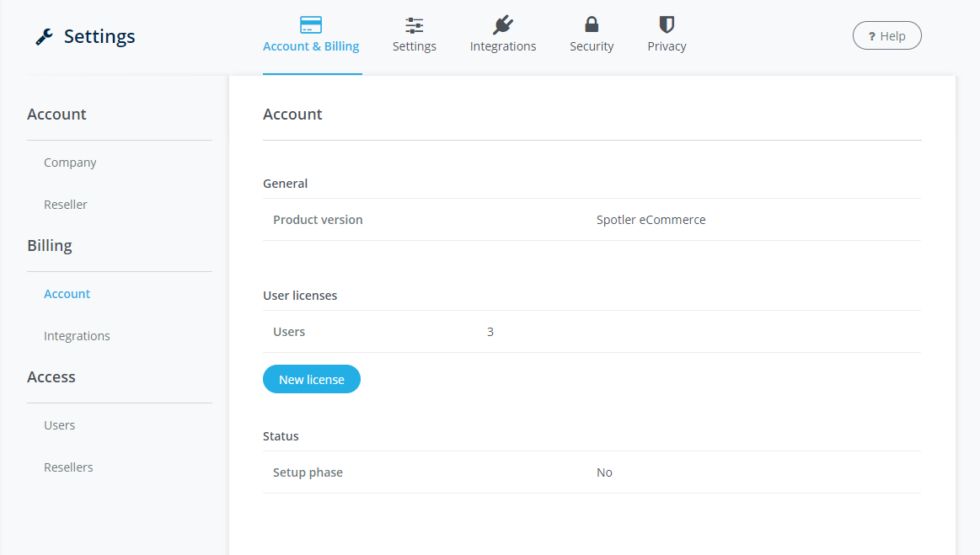
Task: Click the question mark icon in Help
Action: (871, 36)
